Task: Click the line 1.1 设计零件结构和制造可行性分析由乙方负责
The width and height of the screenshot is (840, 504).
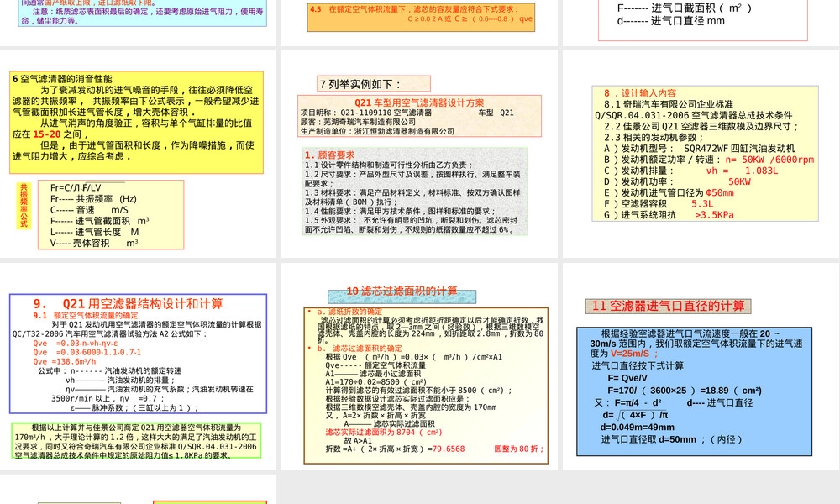Action: pyautogui.click(x=389, y=165)
